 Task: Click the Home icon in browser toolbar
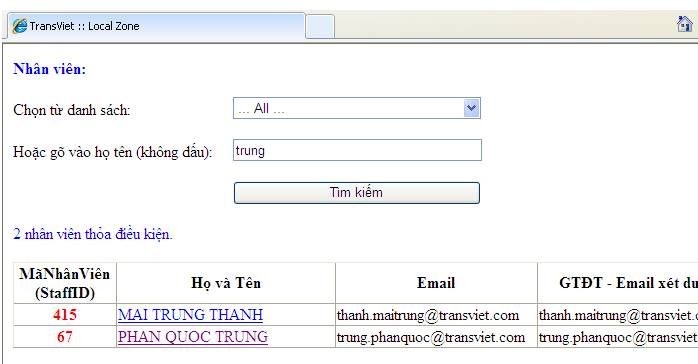[x=685, y=24]
